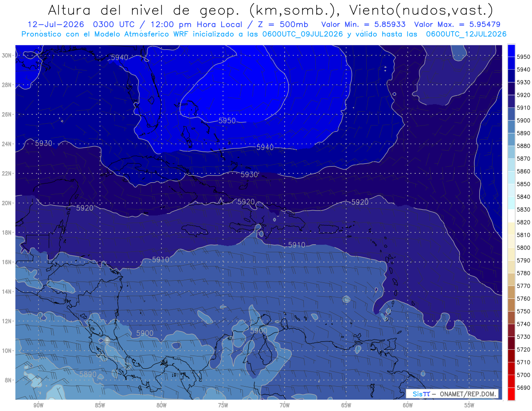Click the '28N' latitude axis label
Viewport: 532px width, 411px height.
point(7,85)
